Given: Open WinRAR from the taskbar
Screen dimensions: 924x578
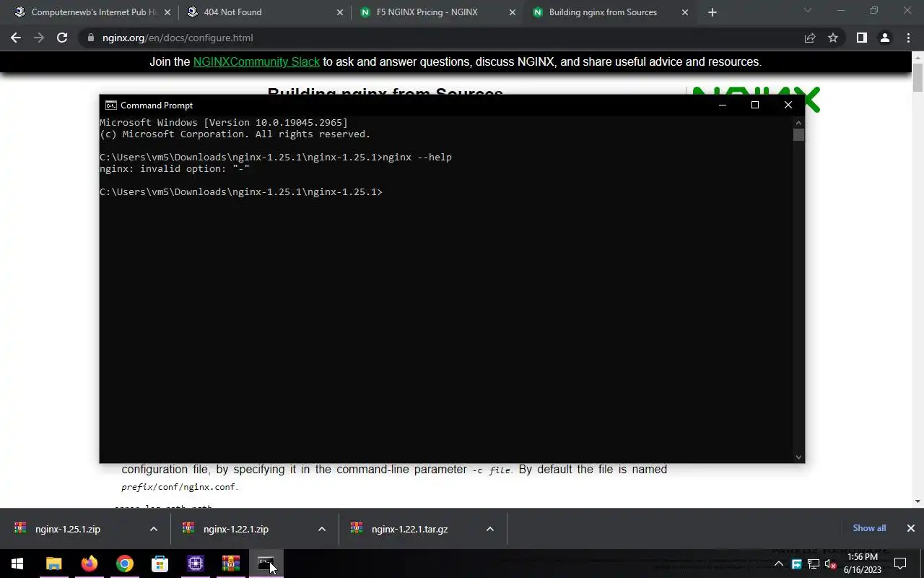Looking at the screenshot, I should click(x=230, y=564).
